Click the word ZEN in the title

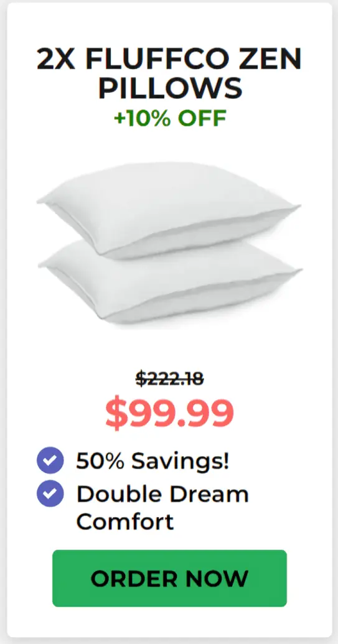pos(278,58)
